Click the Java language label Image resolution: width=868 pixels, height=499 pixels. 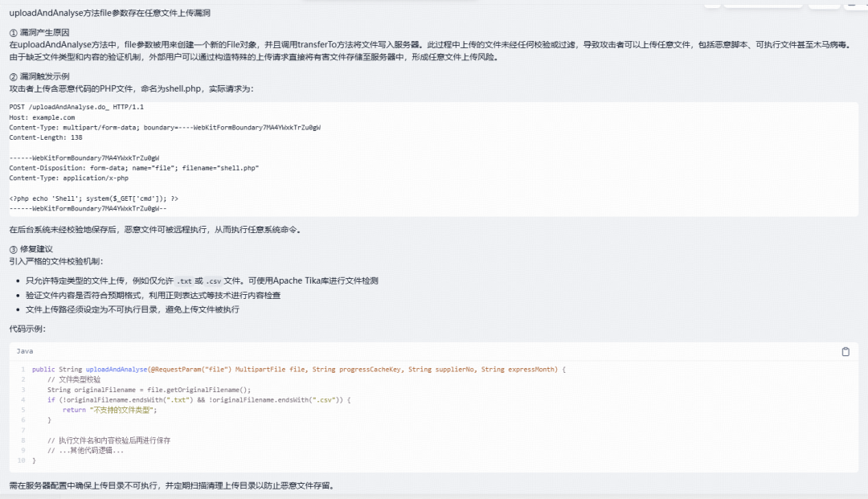[x=25, y=351]
